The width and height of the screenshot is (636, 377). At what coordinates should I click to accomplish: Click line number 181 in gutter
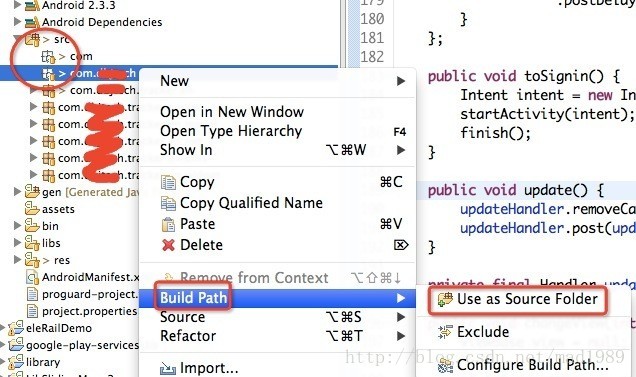click(372, 38)
